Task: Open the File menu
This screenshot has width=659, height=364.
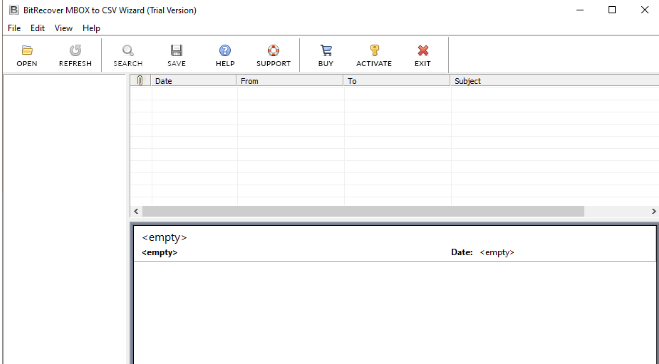Action: tap(14, 28)
